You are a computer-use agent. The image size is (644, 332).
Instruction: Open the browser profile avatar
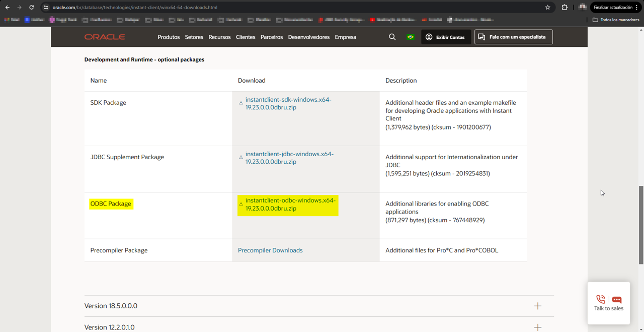(x=583, y=7)
